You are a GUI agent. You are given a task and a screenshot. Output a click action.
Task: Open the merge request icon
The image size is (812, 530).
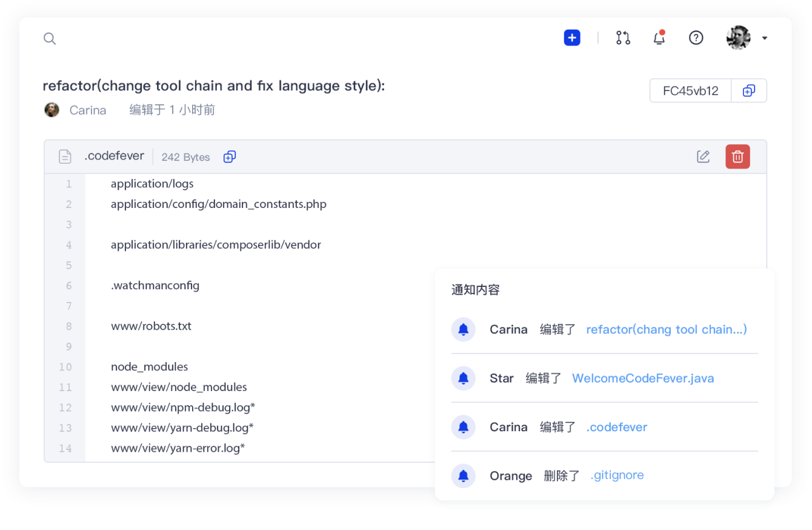623,38
